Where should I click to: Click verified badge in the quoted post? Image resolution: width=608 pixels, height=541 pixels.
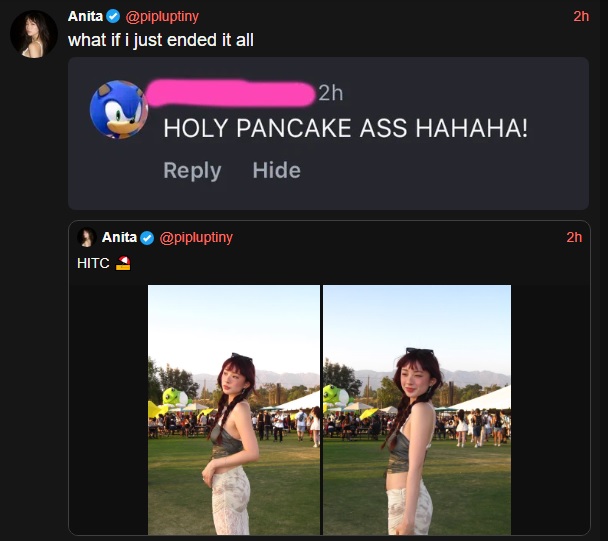(x=147, y=237)
